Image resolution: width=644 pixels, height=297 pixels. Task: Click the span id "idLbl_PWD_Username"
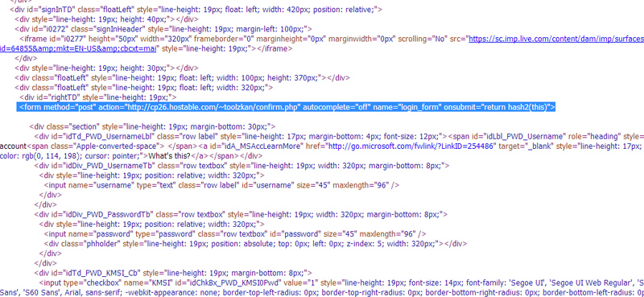tap(520, 136)
